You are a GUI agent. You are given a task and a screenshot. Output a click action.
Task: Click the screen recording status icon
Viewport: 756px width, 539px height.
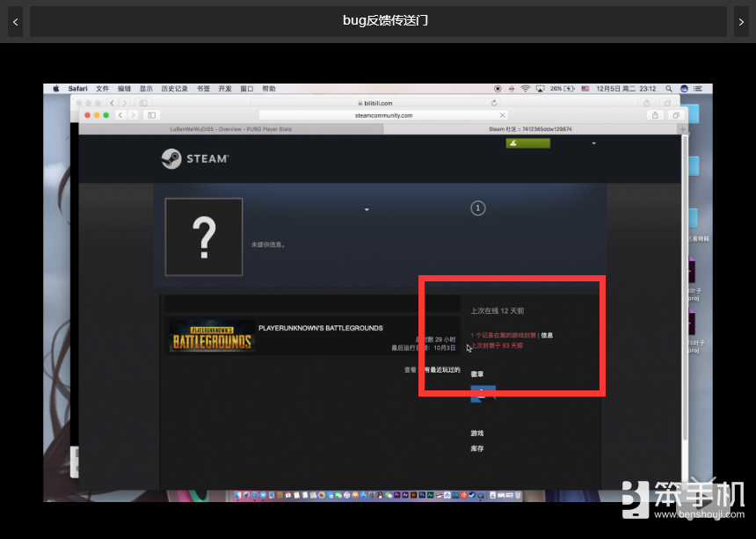pyautogui.click(x=498, y=89)
